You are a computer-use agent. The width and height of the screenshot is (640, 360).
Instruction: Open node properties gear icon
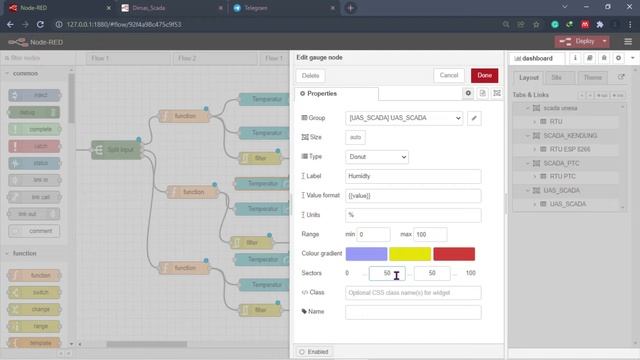point(468,93)
